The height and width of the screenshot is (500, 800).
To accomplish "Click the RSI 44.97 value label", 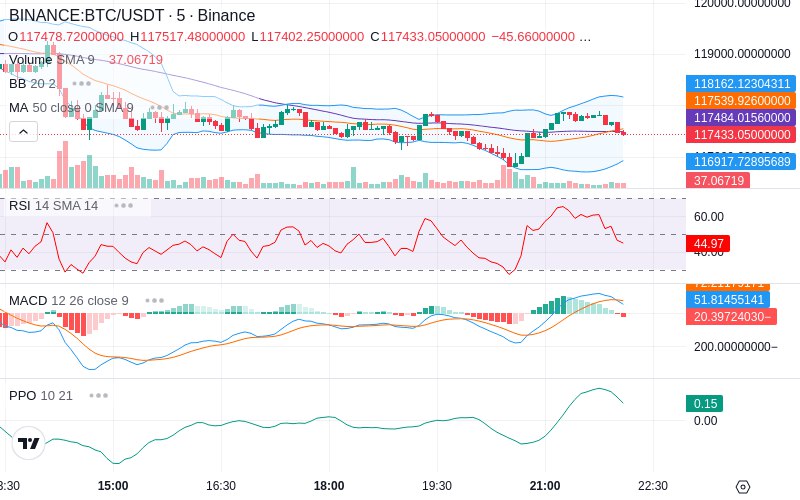I will 708,244.
